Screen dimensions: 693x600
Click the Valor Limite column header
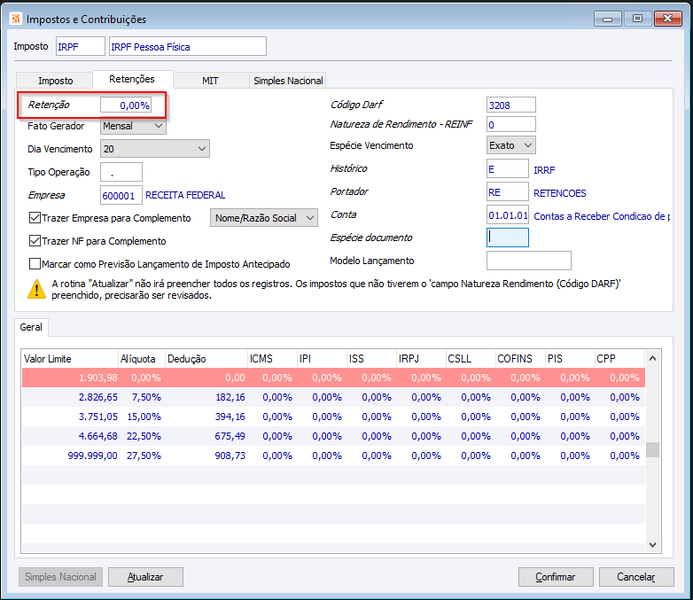pyautogui.click(x=70, y=358)
